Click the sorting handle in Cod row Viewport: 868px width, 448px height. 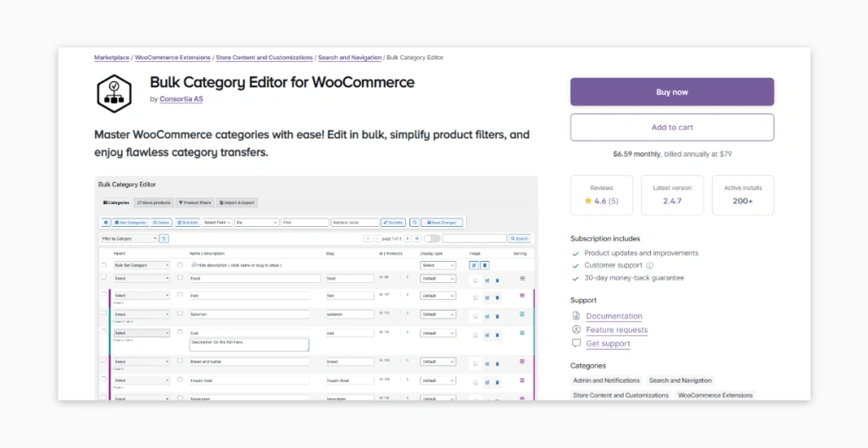click(x=522, y=333)
